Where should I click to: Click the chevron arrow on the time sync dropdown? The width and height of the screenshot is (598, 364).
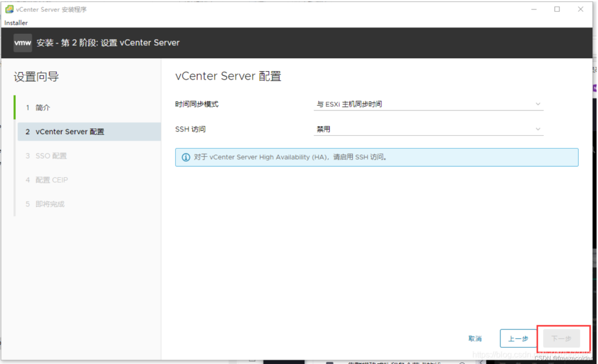[538, 103]
